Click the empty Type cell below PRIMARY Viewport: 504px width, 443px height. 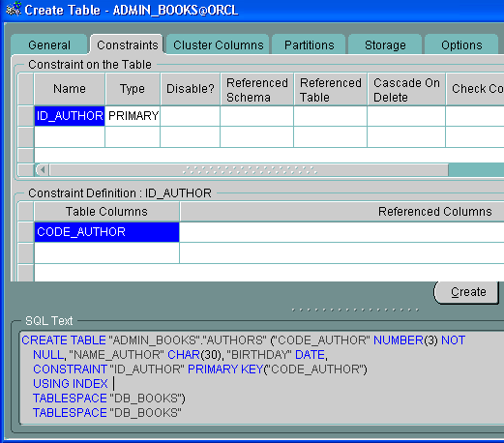tap(133, 136)
